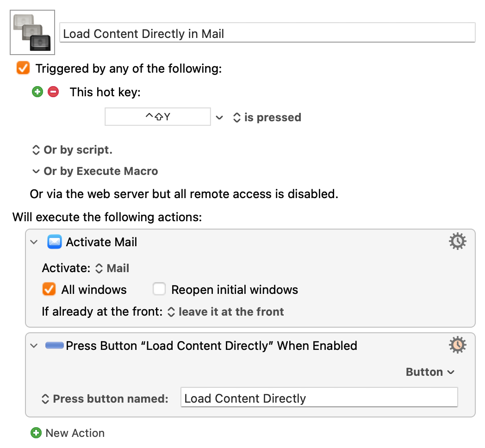Click the green New Action plus icon

[x=36, y=433]
